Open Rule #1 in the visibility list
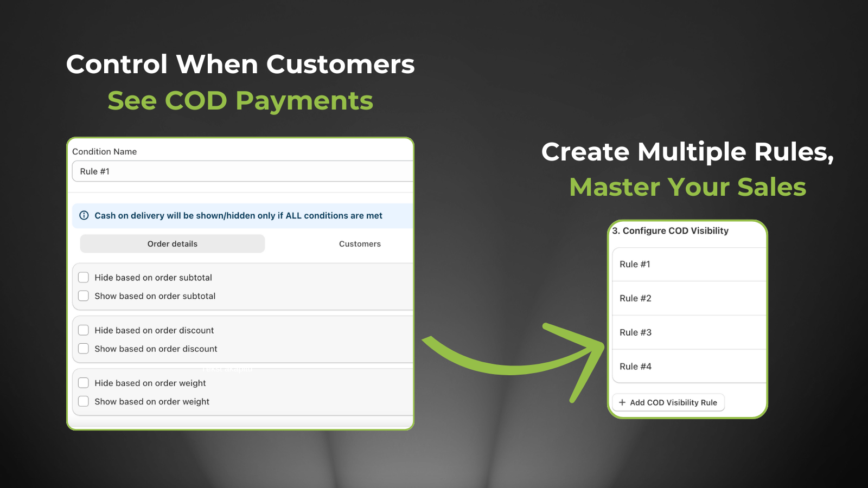This screenshot has height=488, width=868. pyautogui.click(x=689, y=265)
